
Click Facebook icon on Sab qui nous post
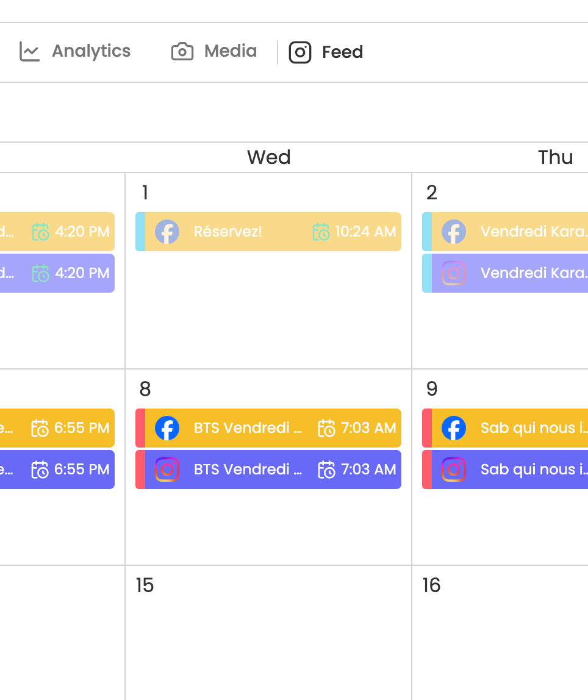[454, 428]
